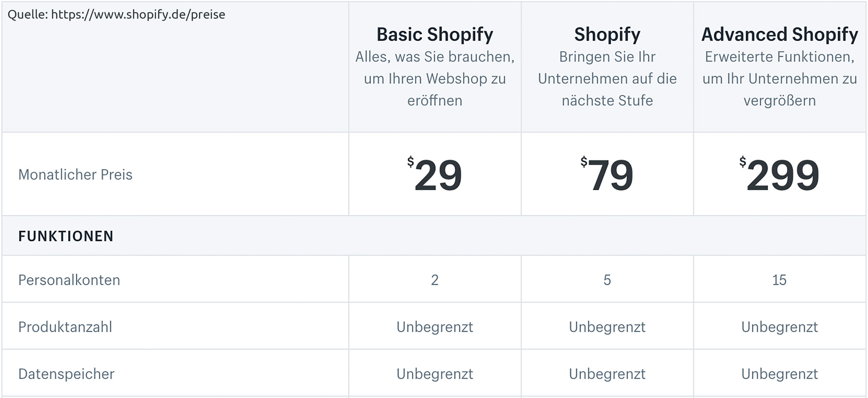Select the Personalkonten value 5 for Shopify
The height and width of the screenshot is (398, 868).
click(607, 280)
